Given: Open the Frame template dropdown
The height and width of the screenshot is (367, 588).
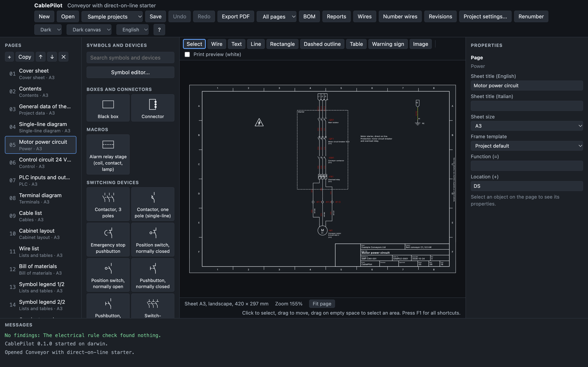Looking at the screenshot, I should pyautogui.click(x=527, y=146).
